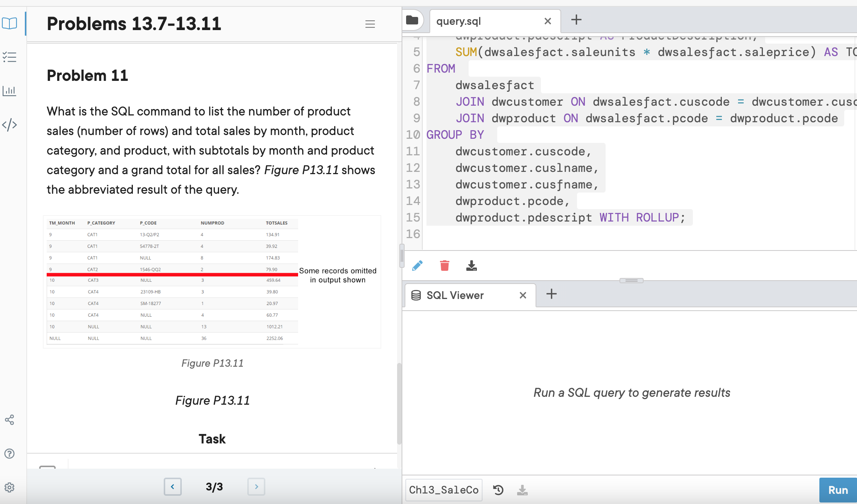Click Run to execute the query
857x504 pixels.
[x=838, y=490]
